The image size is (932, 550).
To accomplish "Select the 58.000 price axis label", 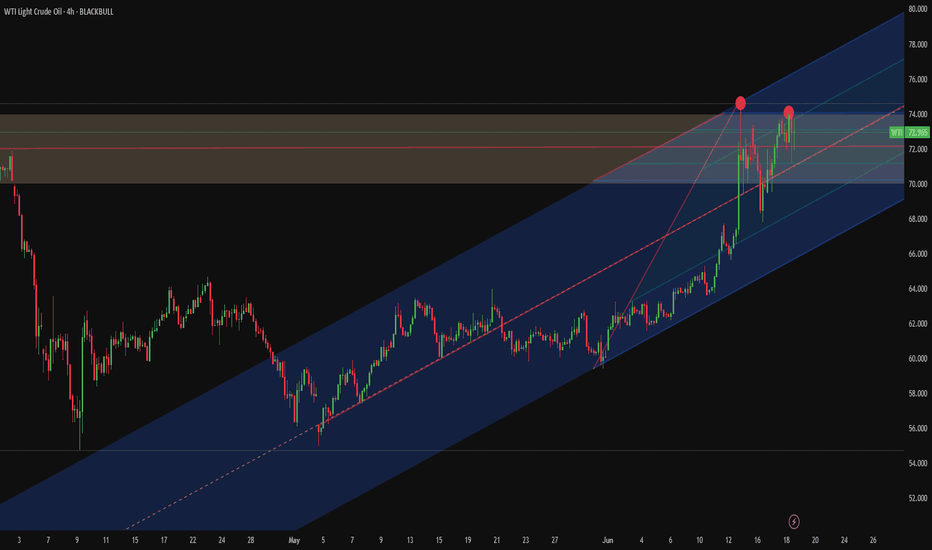I will (918, 393).
